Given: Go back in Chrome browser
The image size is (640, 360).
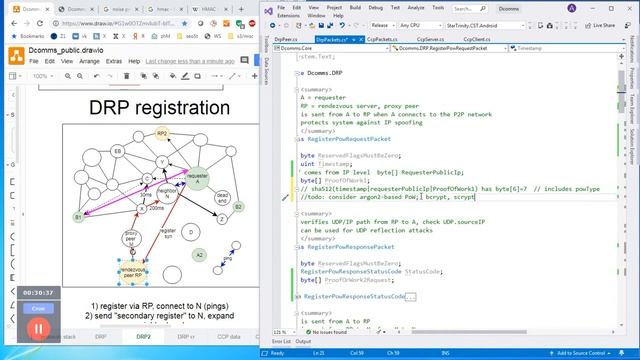Looking at the screenshot, I should tap(14, 23).
